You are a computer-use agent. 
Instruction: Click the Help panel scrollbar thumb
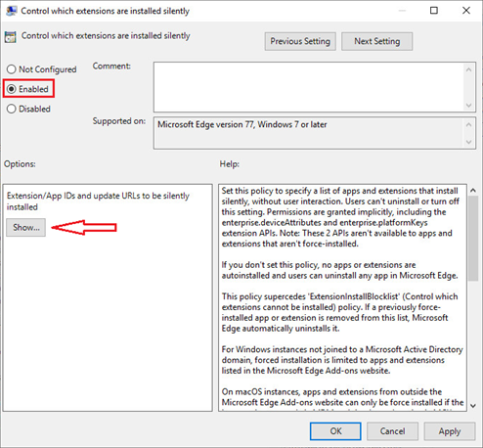coord(473,239)
